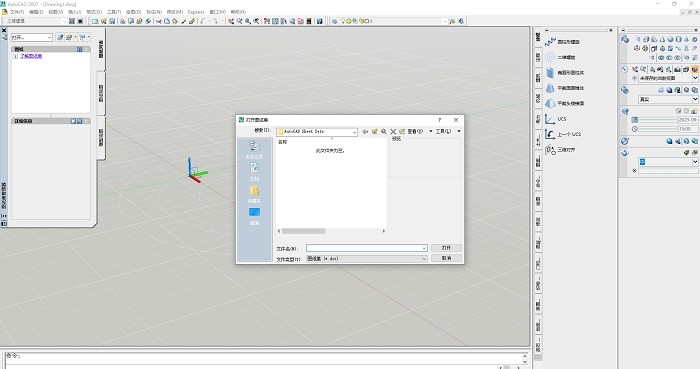The height and width of the screenshot is (369, 700).
Task: Click the 名称 column header in file list
Action: click(x=283, y=142)
